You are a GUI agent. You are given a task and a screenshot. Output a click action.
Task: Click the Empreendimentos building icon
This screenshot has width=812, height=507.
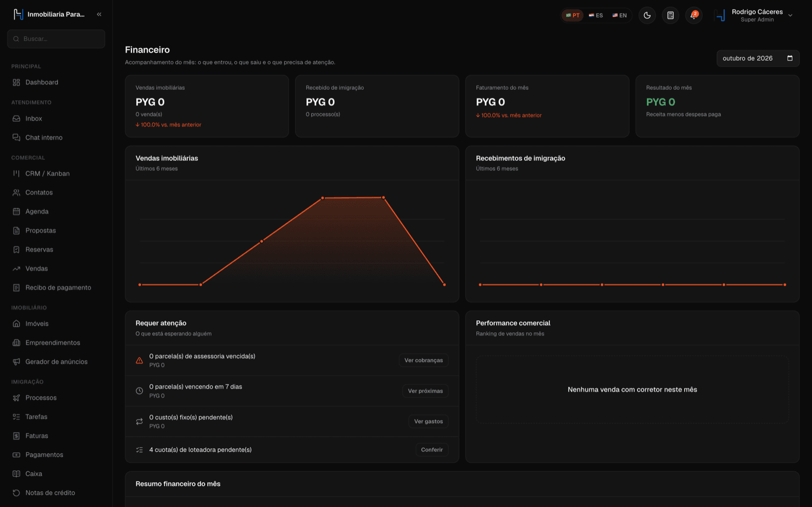click(16, 343)
